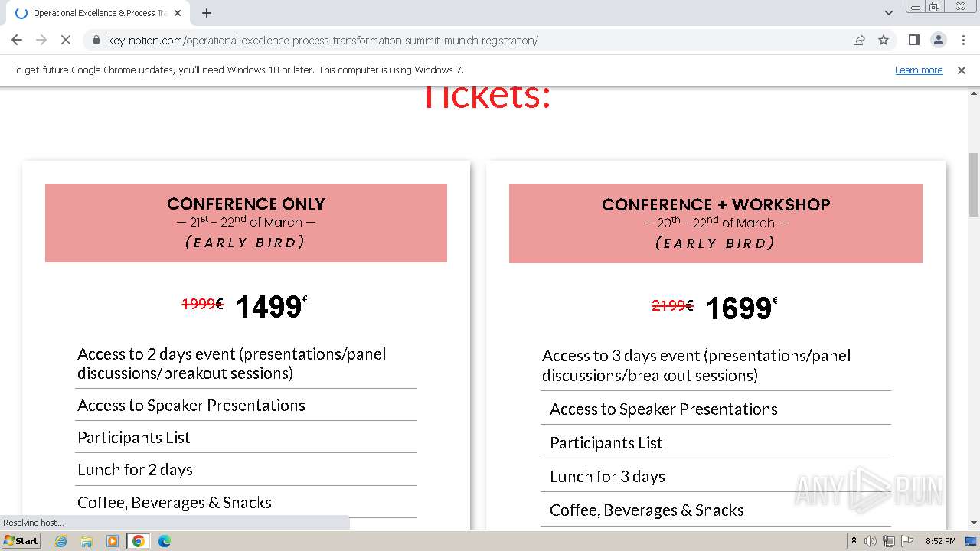Click the share page icon
Image resolution: width=980 pixels, height=551 pixels.
tap(859, 40)
